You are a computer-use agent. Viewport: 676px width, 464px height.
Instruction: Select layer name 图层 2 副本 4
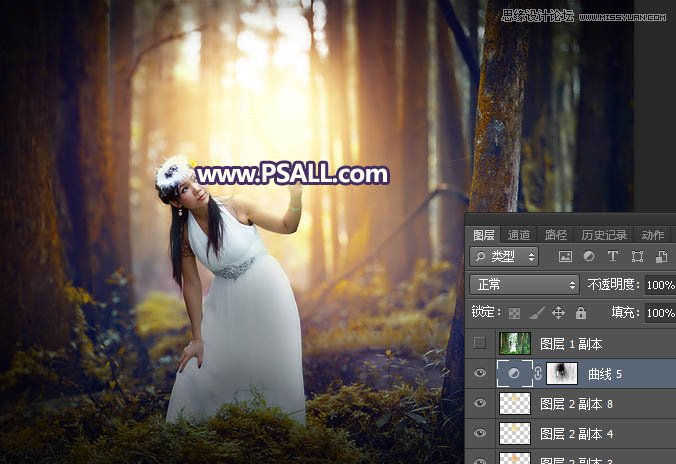pyautogui.click(x=576, y=434)
